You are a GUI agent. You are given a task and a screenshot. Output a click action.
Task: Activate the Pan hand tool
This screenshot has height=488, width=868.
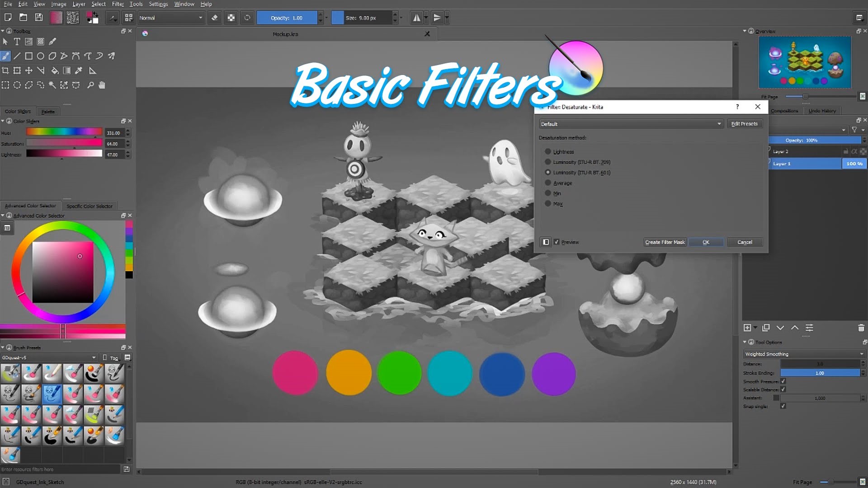102,85
